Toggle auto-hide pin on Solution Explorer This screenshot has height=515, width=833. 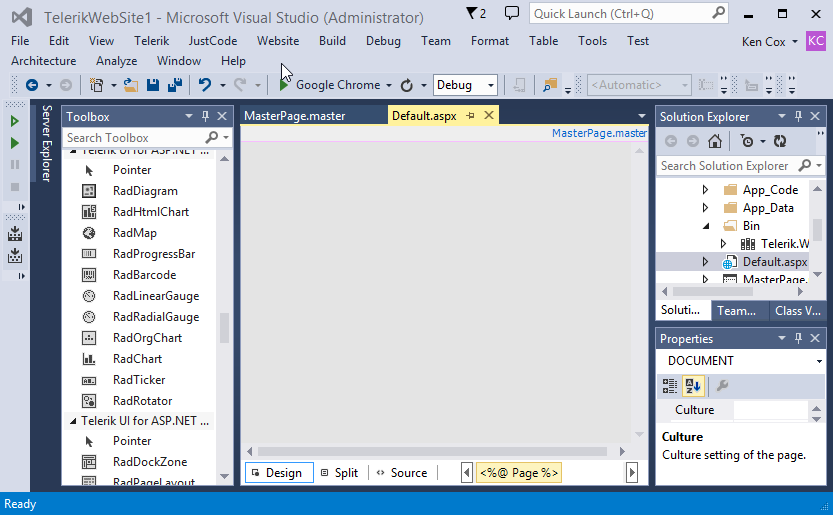(x=798, y=116)
